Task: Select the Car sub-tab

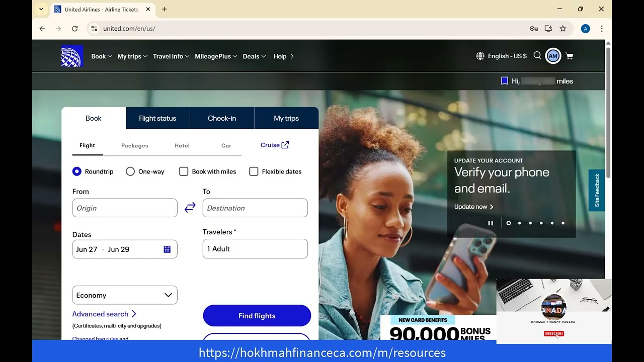Action: (226, 146)
